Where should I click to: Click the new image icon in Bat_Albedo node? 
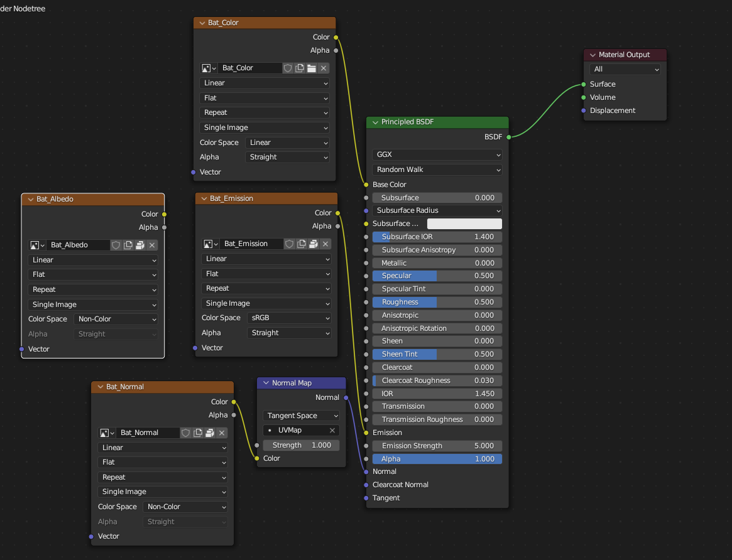(128, 245)
